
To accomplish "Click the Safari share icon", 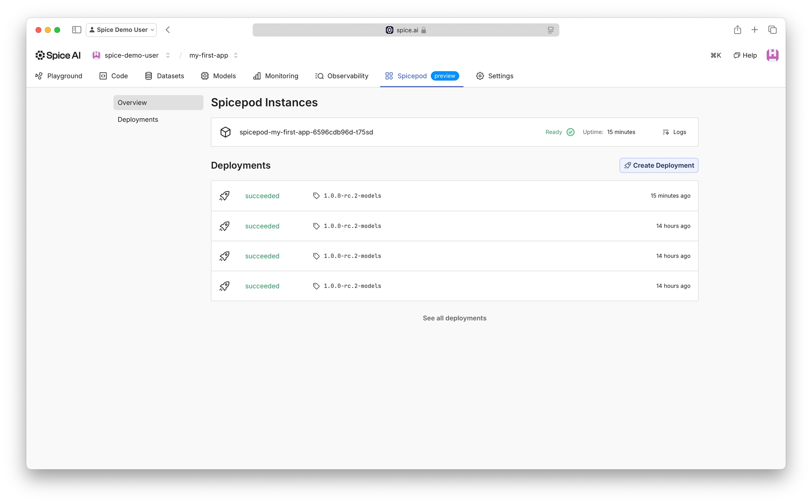I will [x=737, y=30].
